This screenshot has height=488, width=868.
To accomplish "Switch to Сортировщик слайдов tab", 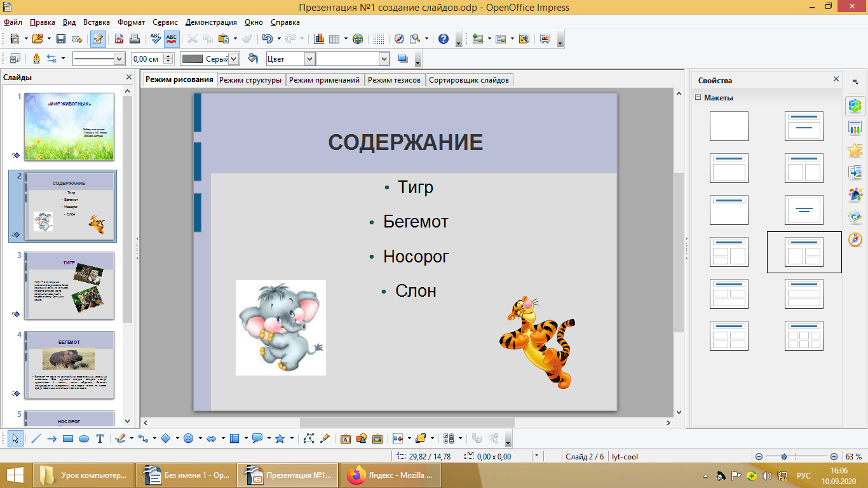I will coord(469,80).
